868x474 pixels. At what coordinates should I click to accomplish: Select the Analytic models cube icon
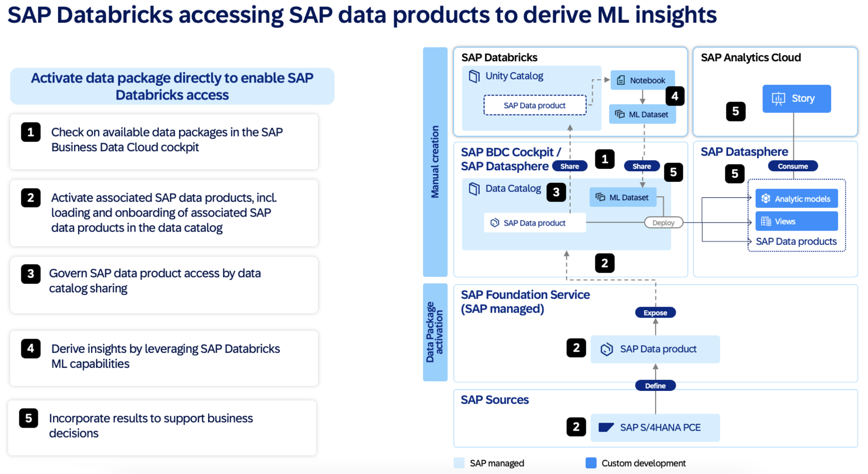(x=765, y=198)
